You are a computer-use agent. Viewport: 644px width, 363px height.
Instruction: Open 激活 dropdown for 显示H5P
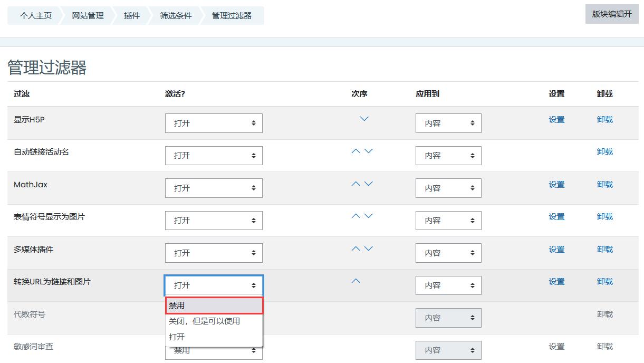(x=214, y=123)
